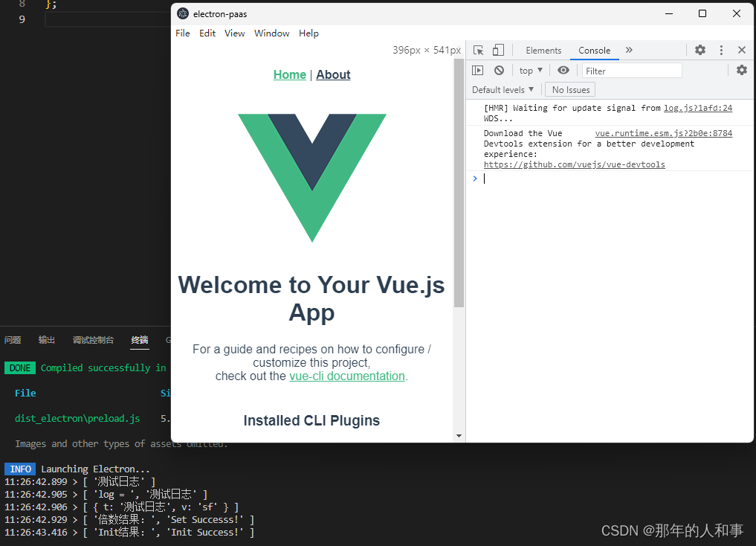Open the DevTools three-dot options menu
The width and height of the screenshot is (756, 546).
click(x=720, y=50)
